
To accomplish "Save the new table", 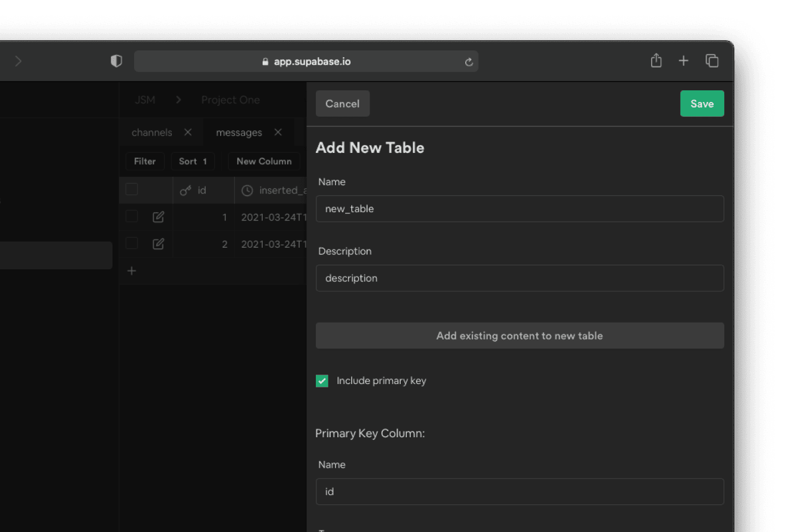I will pyautogui.click(x=702, y=104).
